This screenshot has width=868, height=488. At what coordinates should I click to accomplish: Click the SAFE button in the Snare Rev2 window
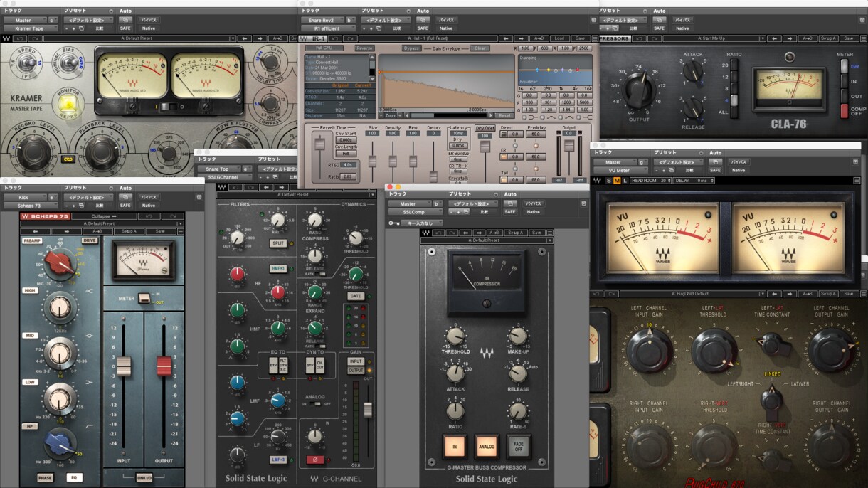click(x=423, y=28)
